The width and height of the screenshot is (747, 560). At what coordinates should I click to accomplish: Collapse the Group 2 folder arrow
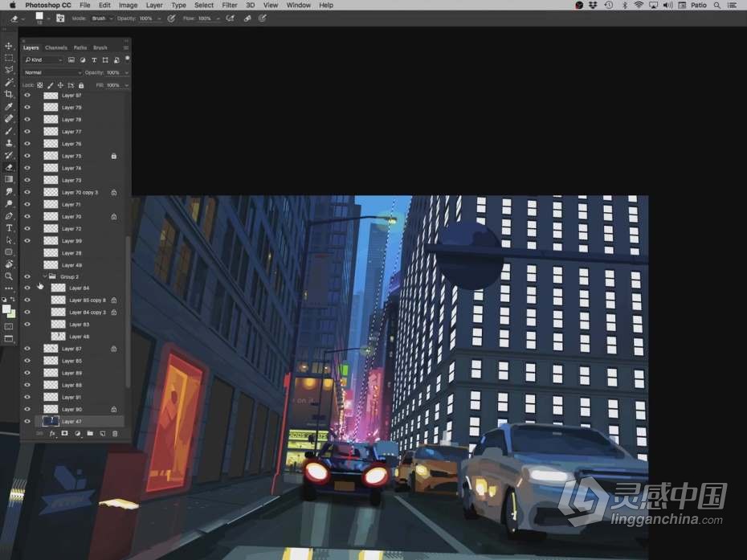point(44,276)
